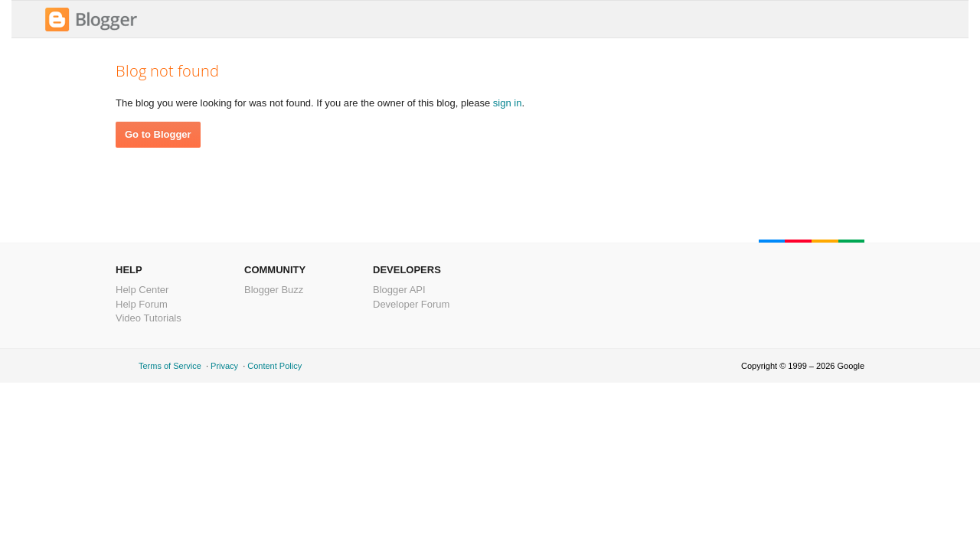
Task: Click the 'Blog not found' heading
Action: tap(167, 71)
